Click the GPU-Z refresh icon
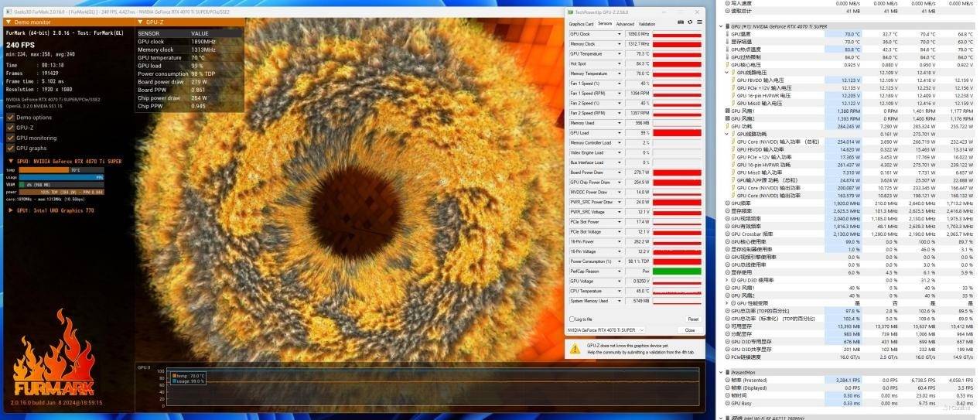This screenshot has height=420, width=980. coord(689,22)
